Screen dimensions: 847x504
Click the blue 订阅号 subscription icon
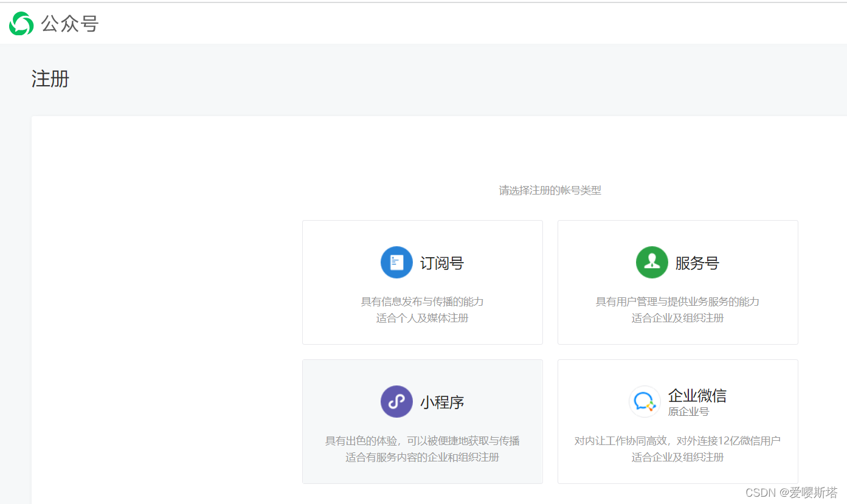[x=396, y=263]
